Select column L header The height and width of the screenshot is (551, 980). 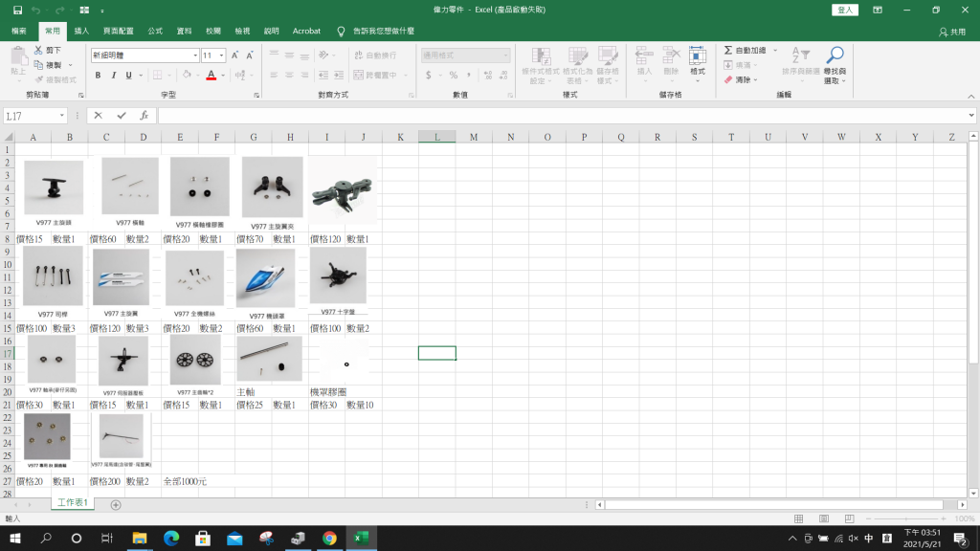436,137
